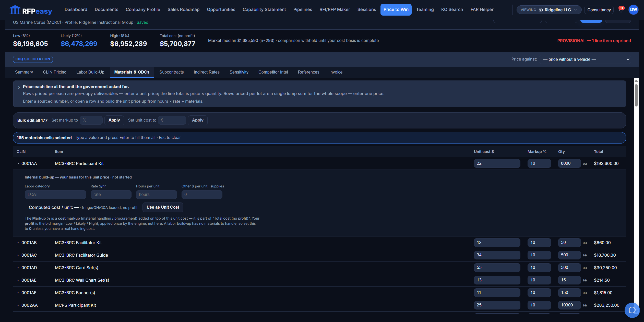
Task: Click the RFPeasy logo
Action: 31,10
